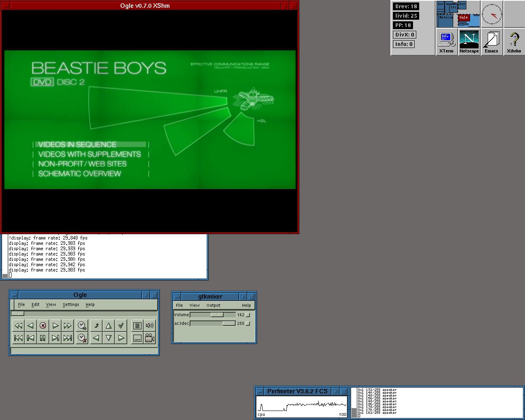
Task: Click the Brev: 18 mail indicator
Action: pos(406,6)
